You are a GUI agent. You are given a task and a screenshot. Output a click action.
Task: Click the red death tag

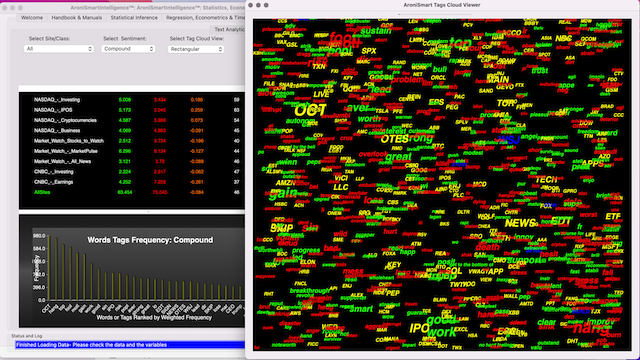(487, 247)
